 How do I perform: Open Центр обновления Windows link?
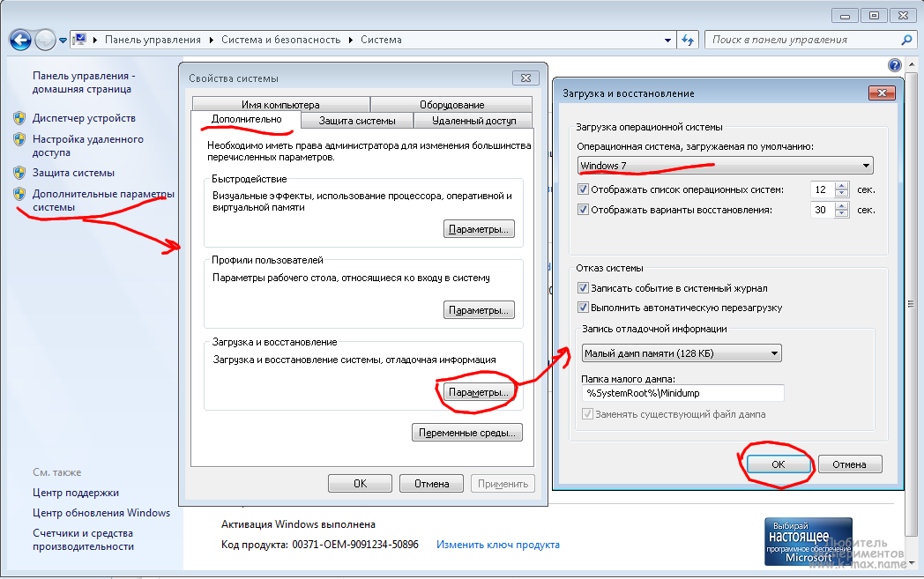[x=101, y=512]
